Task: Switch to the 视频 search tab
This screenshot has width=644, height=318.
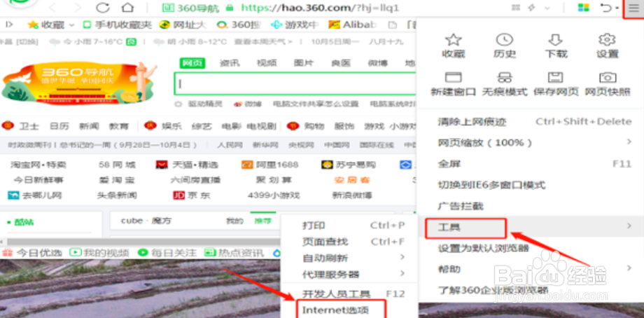Action: point(267,63)
